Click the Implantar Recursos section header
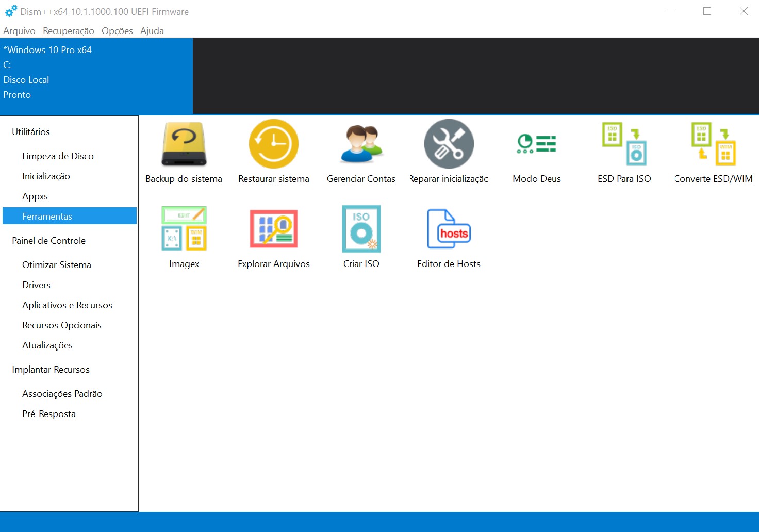Screen dimensions: 759x532 coord(51,370)
